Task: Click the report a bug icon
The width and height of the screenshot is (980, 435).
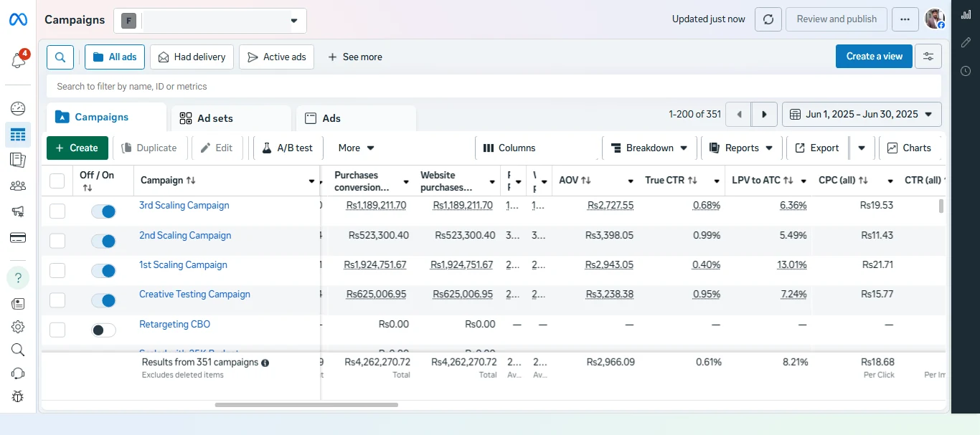Action: pos(18,396)
